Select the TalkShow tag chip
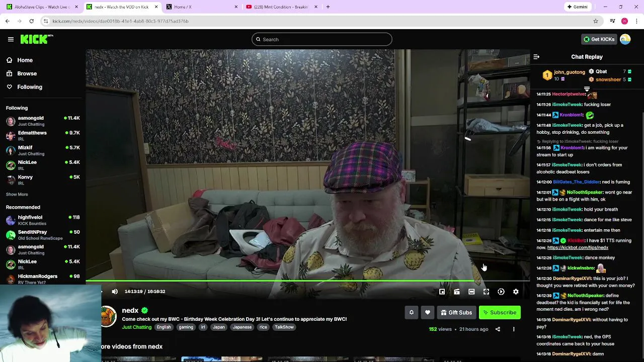The width and height of the screenshot is (644, 362). (x=284, y=327)
